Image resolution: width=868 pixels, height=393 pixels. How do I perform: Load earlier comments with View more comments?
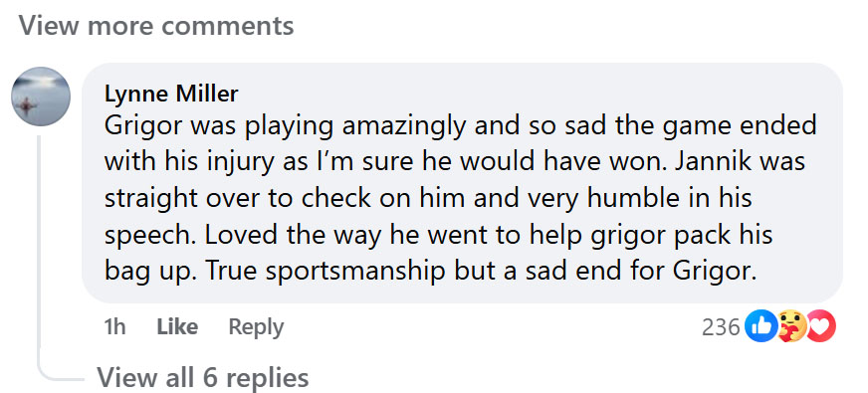pos(156,26)
